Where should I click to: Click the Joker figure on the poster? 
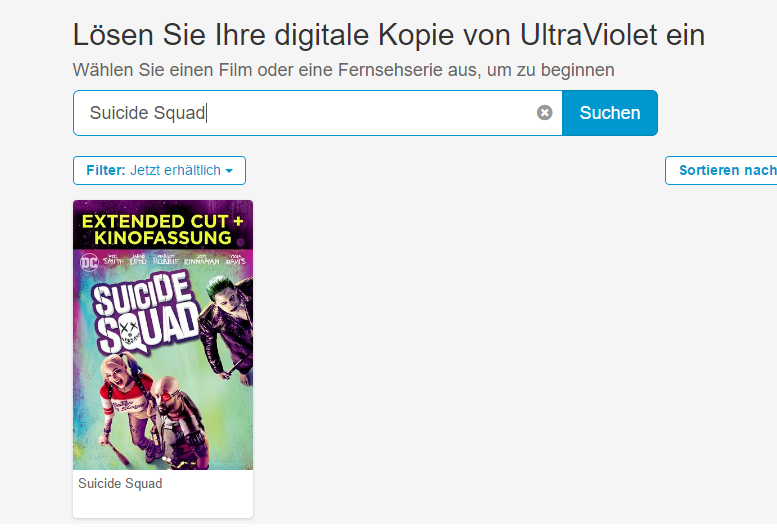coord(229,329)
